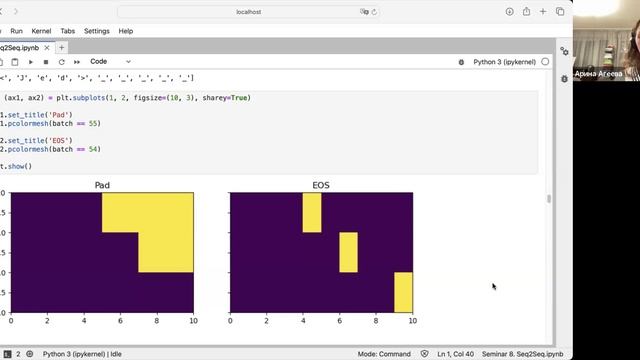This screenshot has height=360, width=640.
Task: Click 'Python 3 (ipykernel) | Idle' status text
Action: pyautogui.click(x=82, y=354)
